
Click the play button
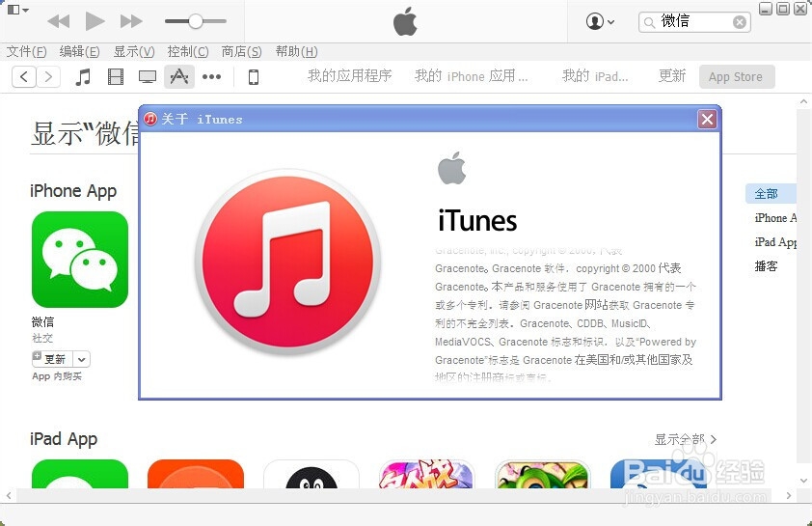click(x=95, y=21)
